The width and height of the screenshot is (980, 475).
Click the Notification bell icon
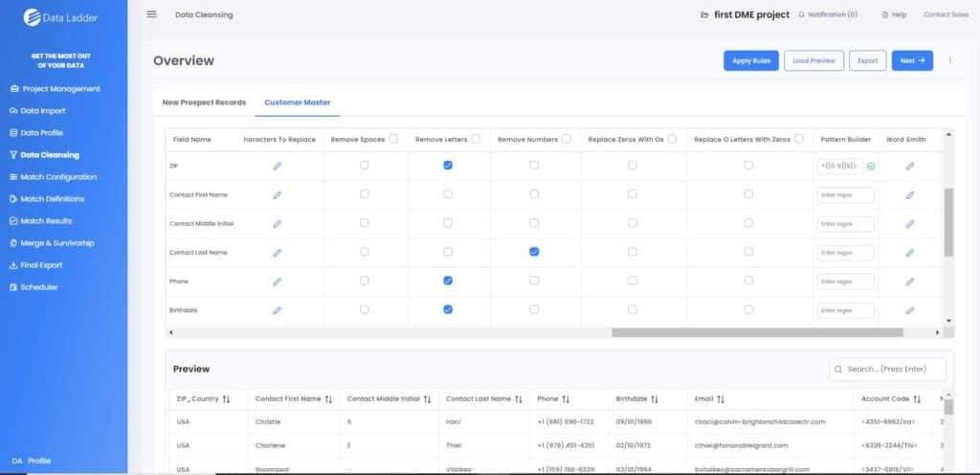coord(801,14)
